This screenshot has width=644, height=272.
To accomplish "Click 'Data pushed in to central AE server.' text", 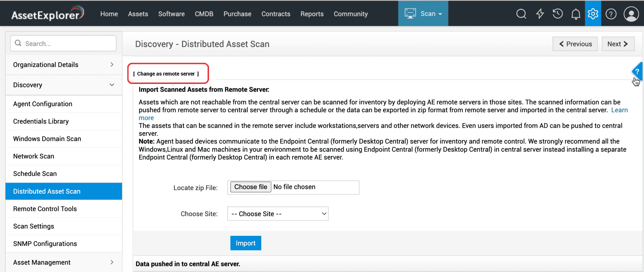I will coord(188,264).
